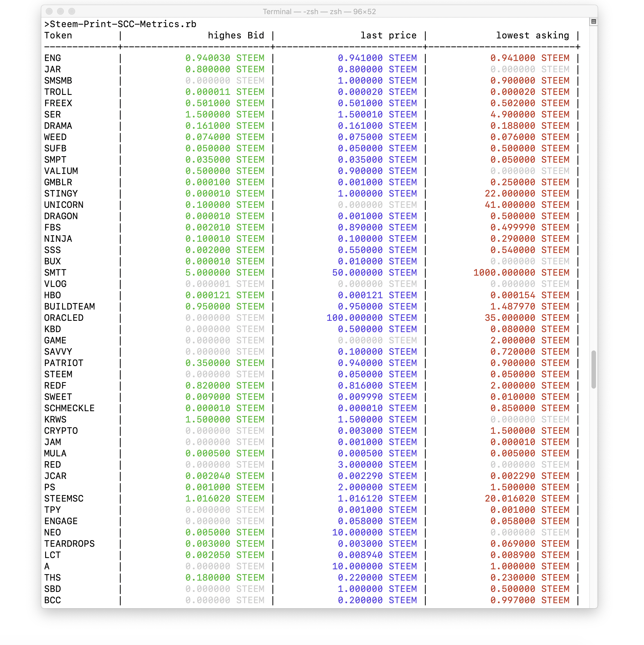Click SMSMB lowest asking 0.900000 STEEM
Viewport: 644px width, 645px height.
pyautogui.click(x=530, y=81)
